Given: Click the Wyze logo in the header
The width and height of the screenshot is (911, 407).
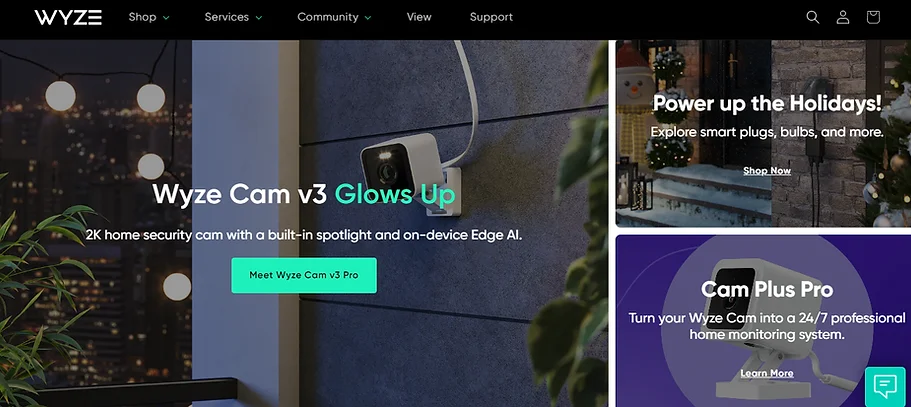Looking at the screenshot, I should [68, 17].
